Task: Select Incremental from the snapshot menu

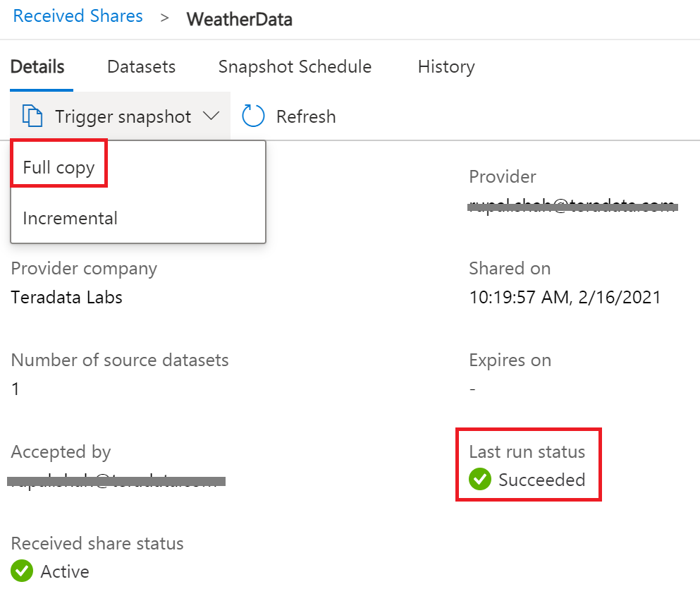Action: [x=69, y=218]
